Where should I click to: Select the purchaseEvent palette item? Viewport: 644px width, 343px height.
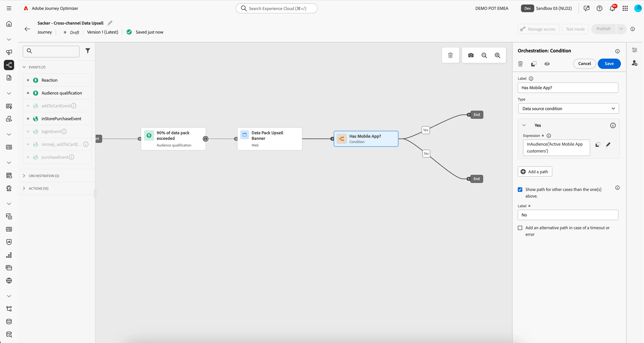coord(58,157)
